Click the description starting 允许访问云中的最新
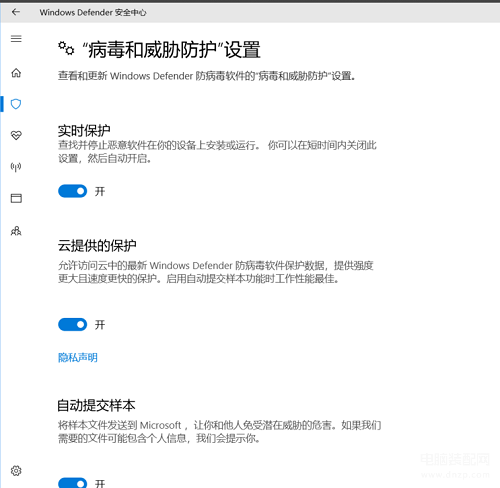Screen dimensions: 500x488 click(216, 272)
